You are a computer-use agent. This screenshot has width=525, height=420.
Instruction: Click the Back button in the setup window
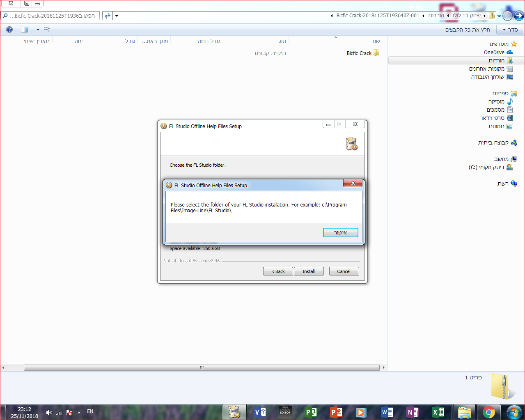[278, 271]
